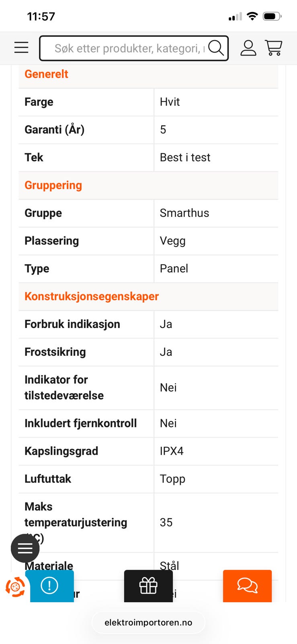Viewport: 297px width, 644px height.
Task: Open the orange cookie settings icon
Action: tap(15, 587)
